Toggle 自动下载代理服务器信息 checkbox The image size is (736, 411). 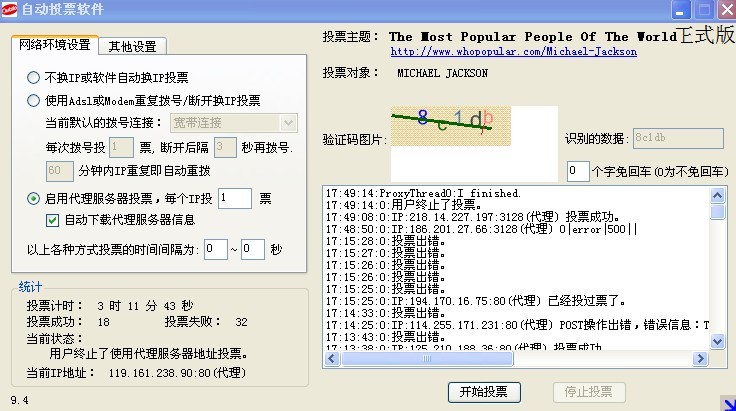53,220
